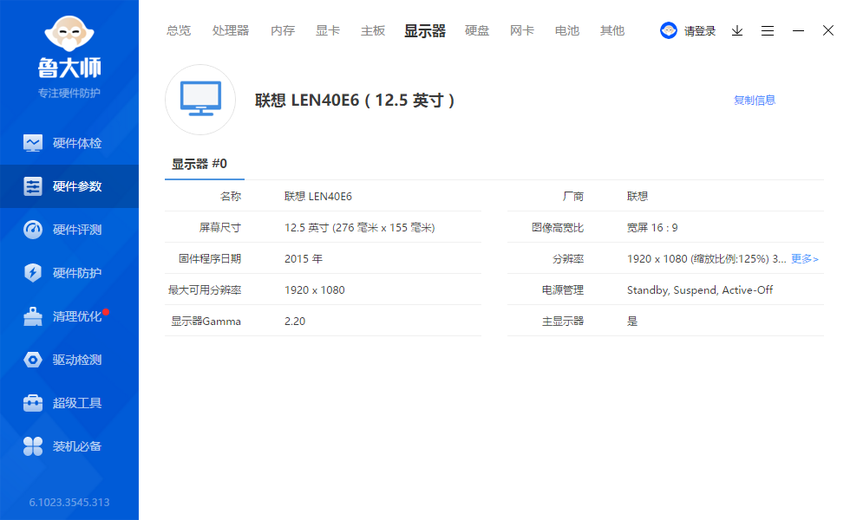Click screen size value 12.5 英寸 (276 毫米 x 155 毫米)
The width and height of the screenshot is (850, 520).
point(359,228)
